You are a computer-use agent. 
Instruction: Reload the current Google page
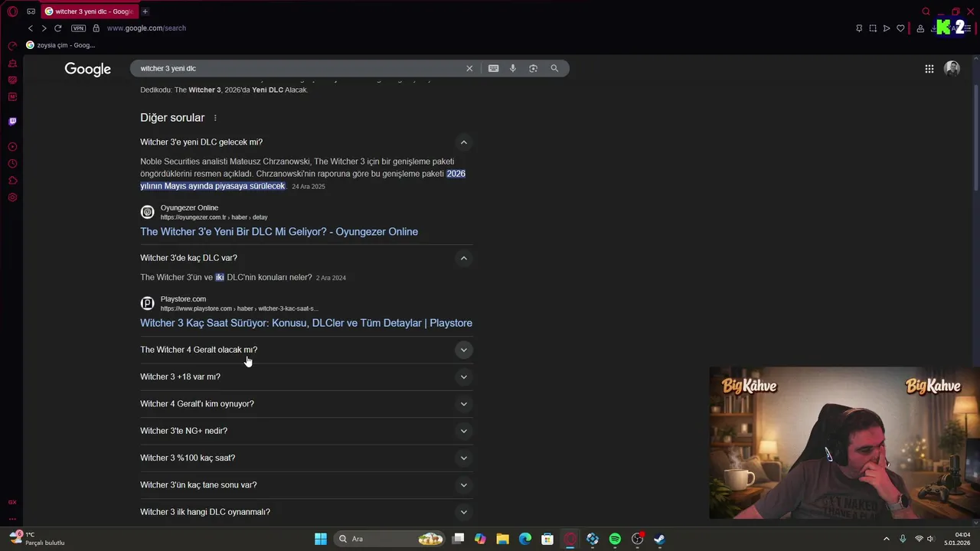point(57,28)
